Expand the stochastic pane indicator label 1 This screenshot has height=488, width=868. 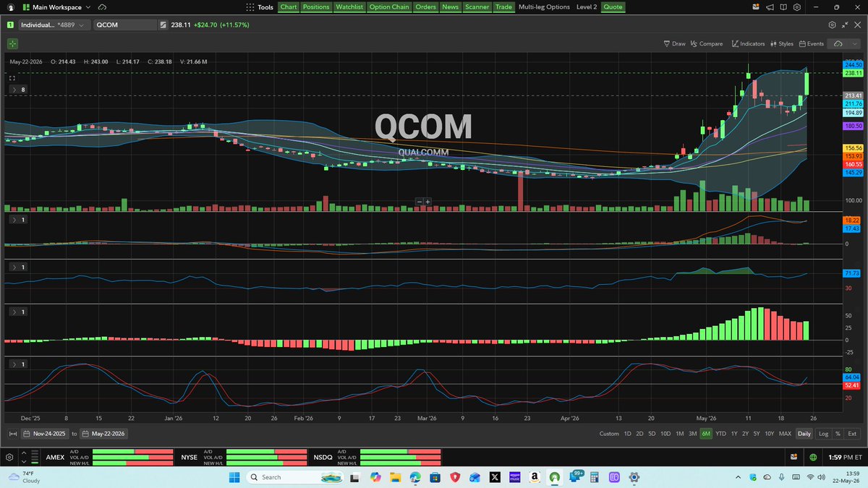pyautogui.click(x=19, y=364)
